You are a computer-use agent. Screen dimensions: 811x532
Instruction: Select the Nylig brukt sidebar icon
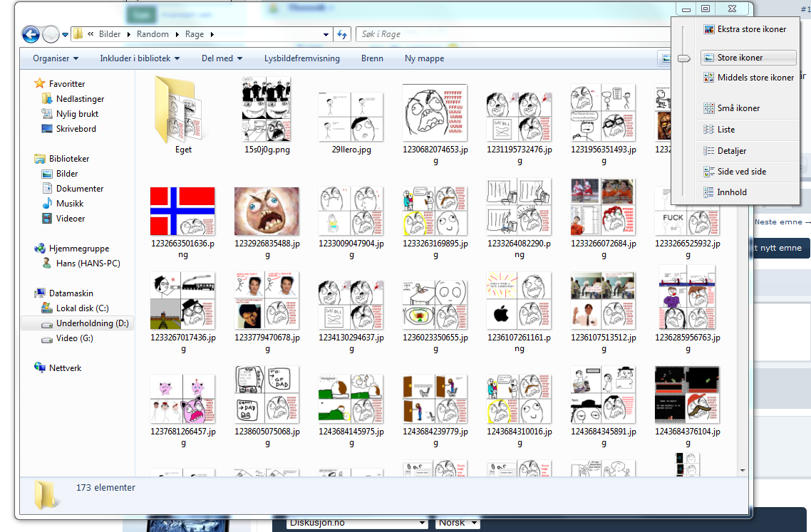point(47,114)
